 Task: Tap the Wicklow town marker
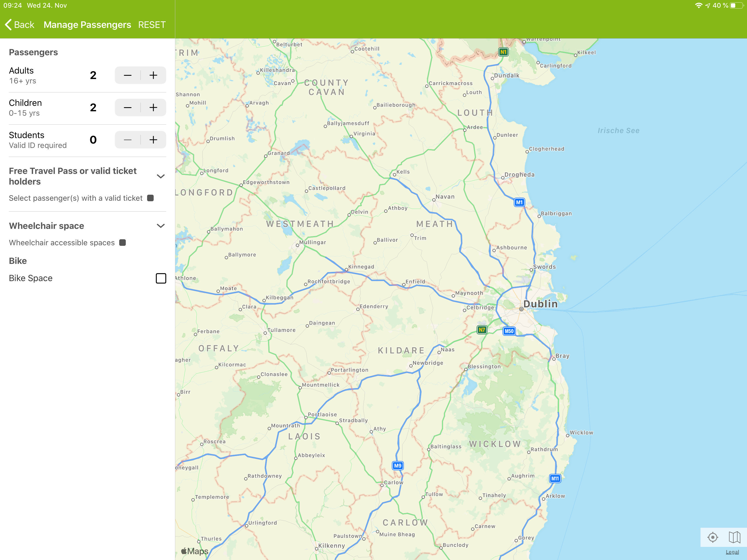pyautogui.click(x=567, y=436)
